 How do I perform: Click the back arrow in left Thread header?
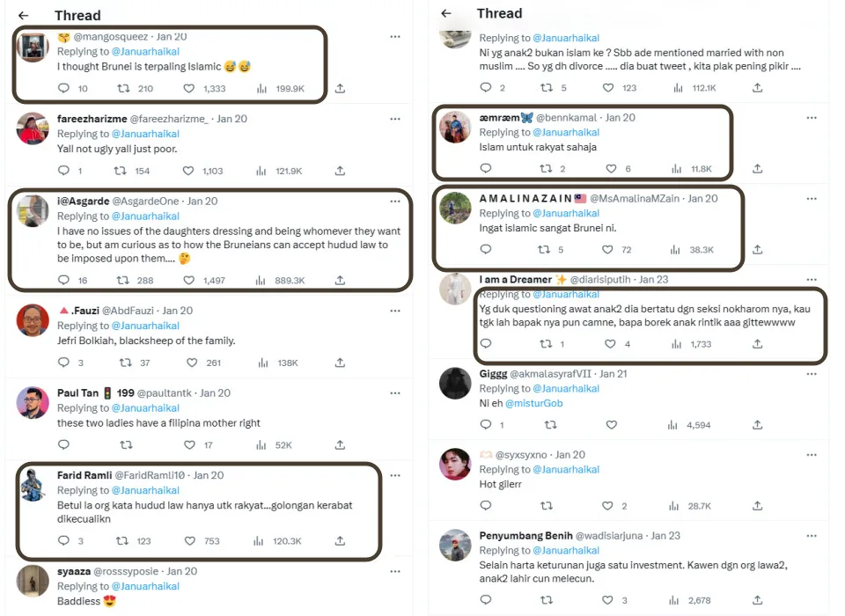tap(24, 16)
